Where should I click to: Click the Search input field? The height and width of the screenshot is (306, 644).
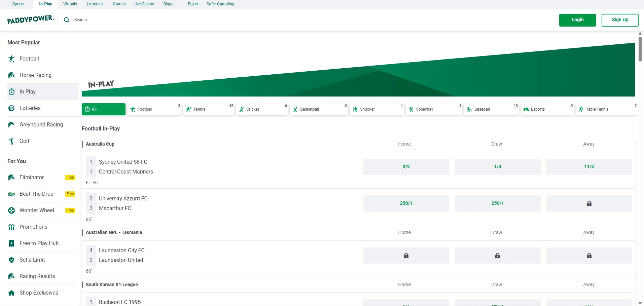coord(80,20)
